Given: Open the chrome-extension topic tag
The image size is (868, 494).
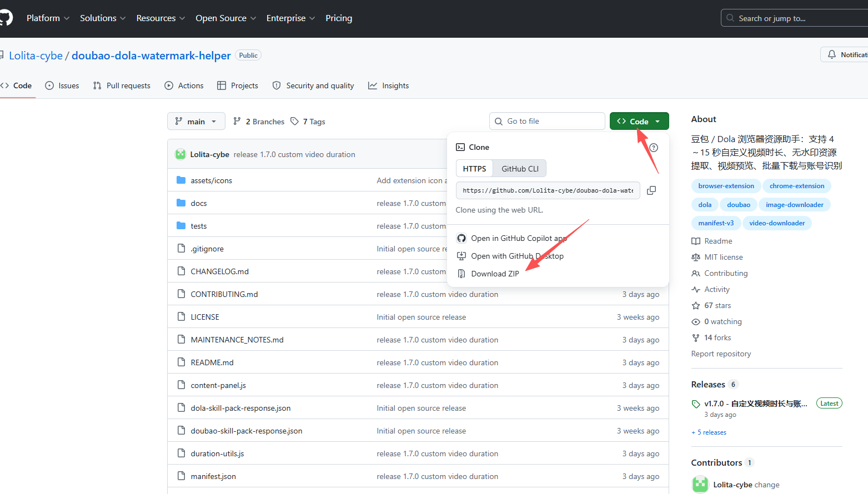Looking at the screenshot, I should (x=797, y=186).
